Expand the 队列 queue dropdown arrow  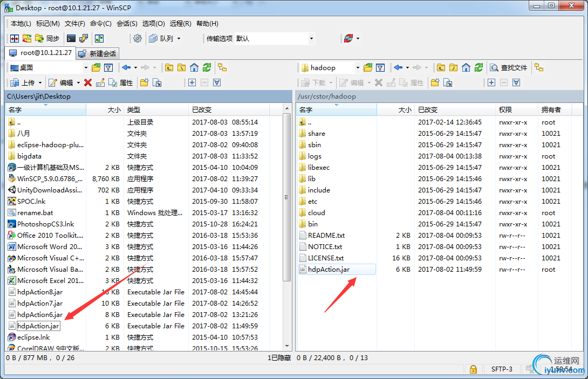coord(179,38)
